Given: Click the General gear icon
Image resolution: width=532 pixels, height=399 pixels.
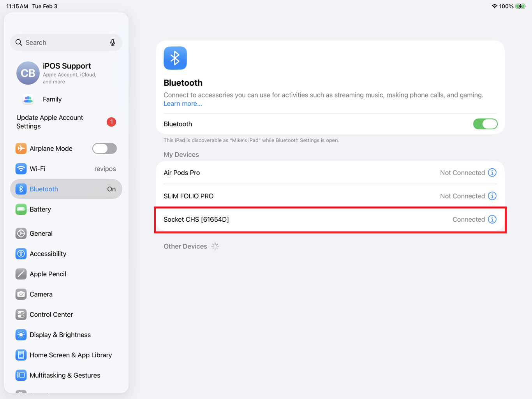Looking at the screenshot, I should tap(21, 233).
